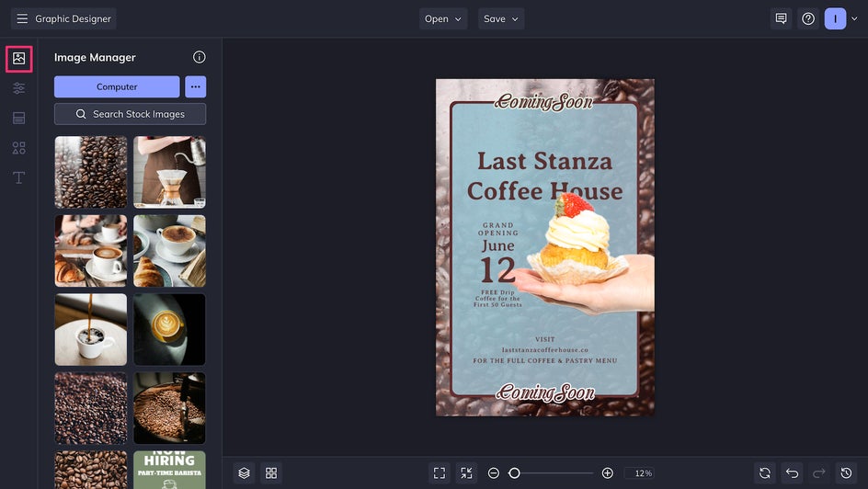Click the Image Manager info icon
This screenshot has width=868, height=489.
pyautogui.click(x=200, y=57)
